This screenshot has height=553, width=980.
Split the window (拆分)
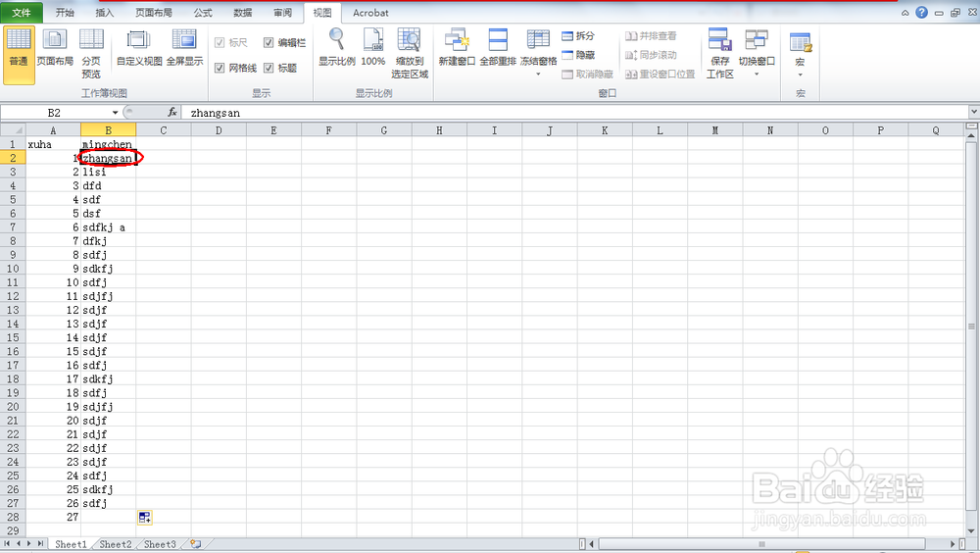click(578, 36)
